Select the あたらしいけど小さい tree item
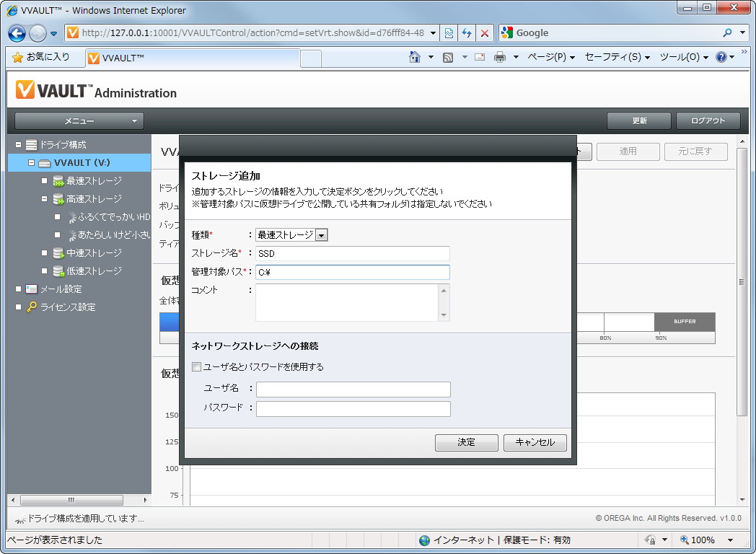 click(114, 235)
